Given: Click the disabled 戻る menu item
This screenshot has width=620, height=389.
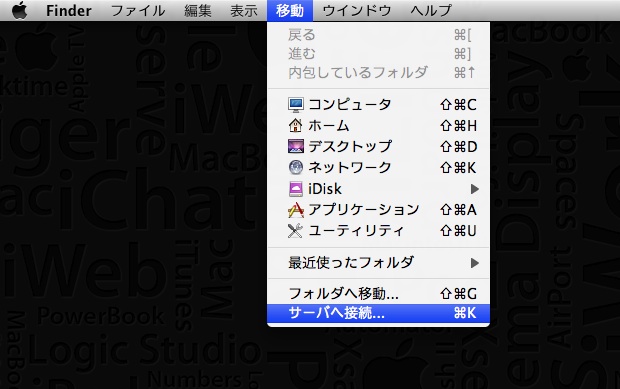Looking at the screenshot, I should tap(378, 35).
